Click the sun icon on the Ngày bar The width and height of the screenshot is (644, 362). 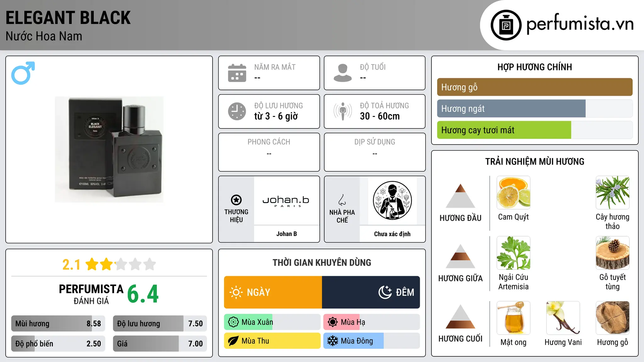click(236, 292)
